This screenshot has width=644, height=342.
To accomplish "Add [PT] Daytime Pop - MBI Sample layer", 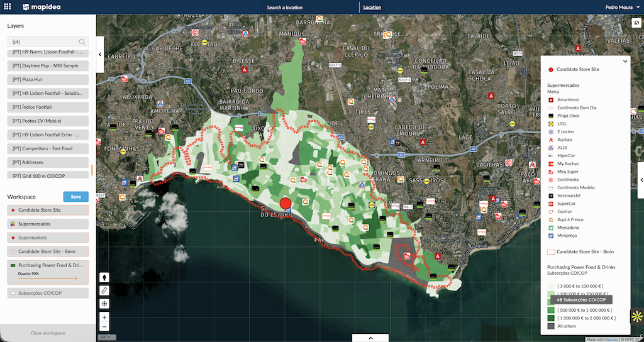I will pos(48,65).
